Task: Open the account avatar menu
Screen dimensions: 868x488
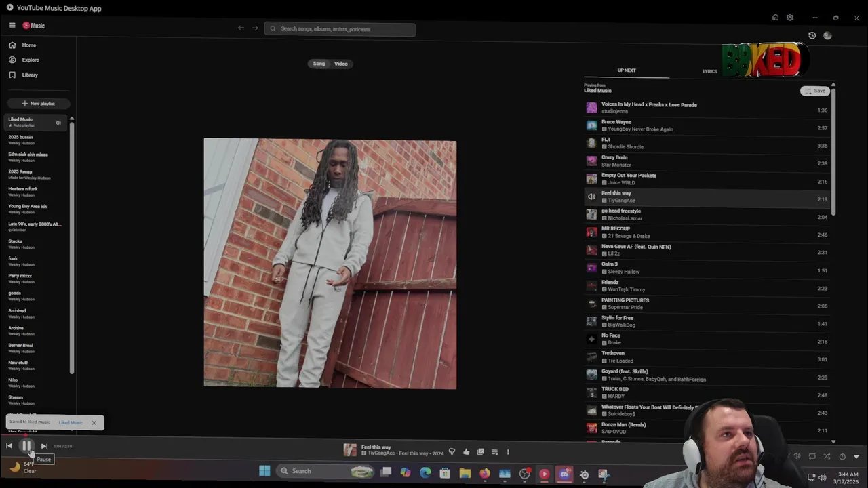Action: (827, 35)
